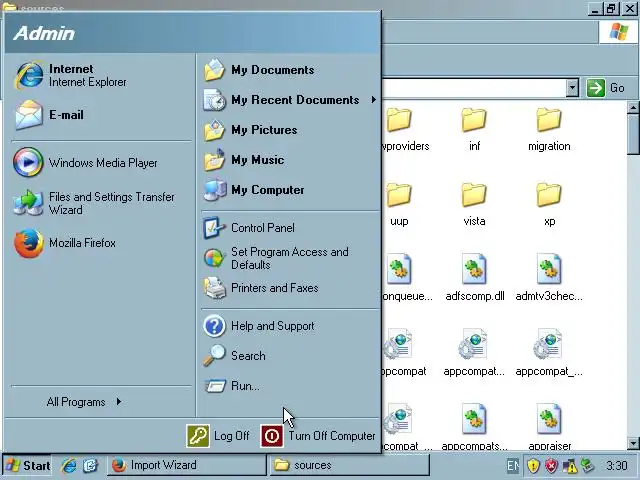Click the 3:30 system clock
Viewport: 640px width, 480px height.
(616, 466)
